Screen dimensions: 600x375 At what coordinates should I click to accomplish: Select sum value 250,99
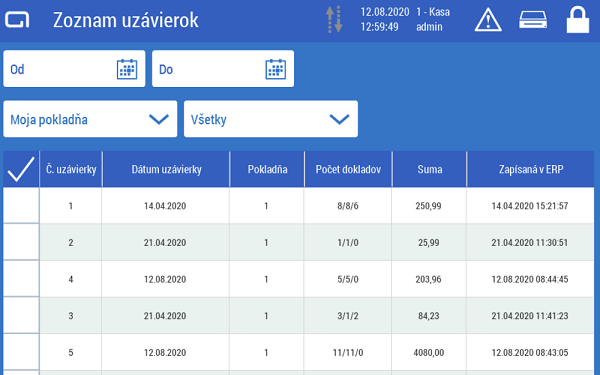429,206
